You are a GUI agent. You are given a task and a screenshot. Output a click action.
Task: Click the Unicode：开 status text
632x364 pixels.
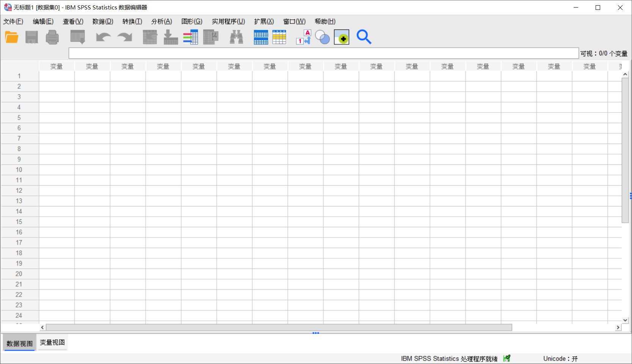560,358
